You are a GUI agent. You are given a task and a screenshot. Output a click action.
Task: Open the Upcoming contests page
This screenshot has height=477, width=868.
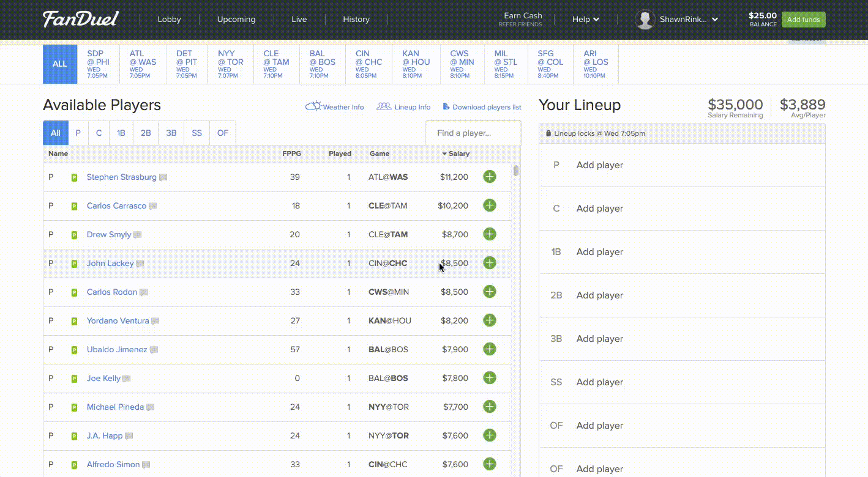[x=236, y=20]
